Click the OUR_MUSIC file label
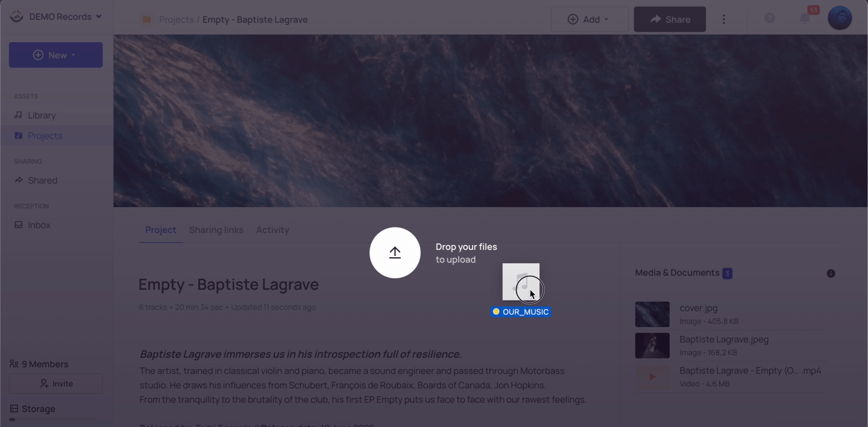This screenshot has width=868, height=427. [x=521, y=312]
